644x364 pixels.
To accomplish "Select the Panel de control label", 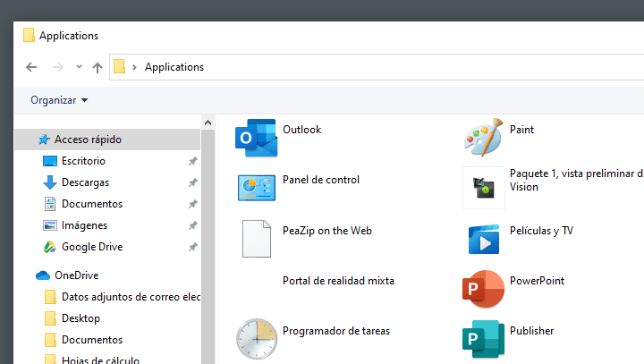I will point(321,180).
